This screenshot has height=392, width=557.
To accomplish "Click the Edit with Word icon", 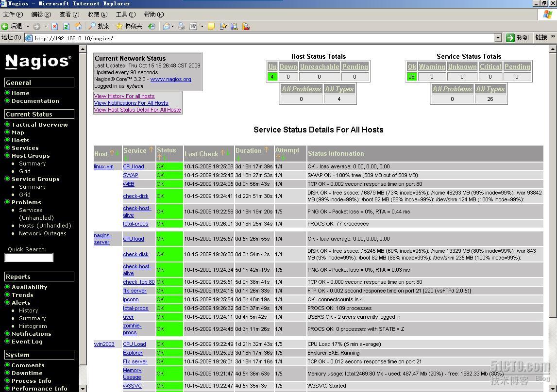I will tap(193, 26).
